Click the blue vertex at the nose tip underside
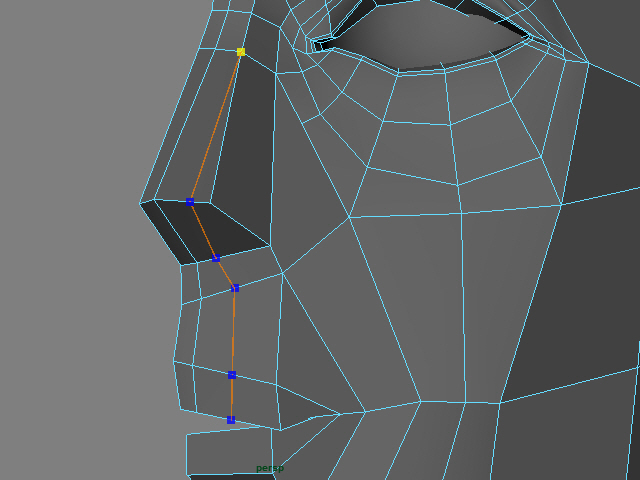 tap(190, 202)
